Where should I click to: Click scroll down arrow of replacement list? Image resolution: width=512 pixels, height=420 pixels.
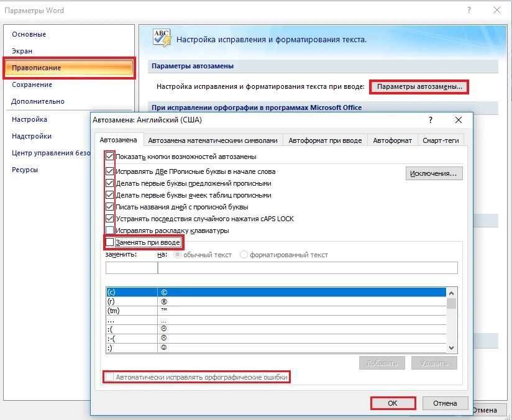tap(452, 348)
